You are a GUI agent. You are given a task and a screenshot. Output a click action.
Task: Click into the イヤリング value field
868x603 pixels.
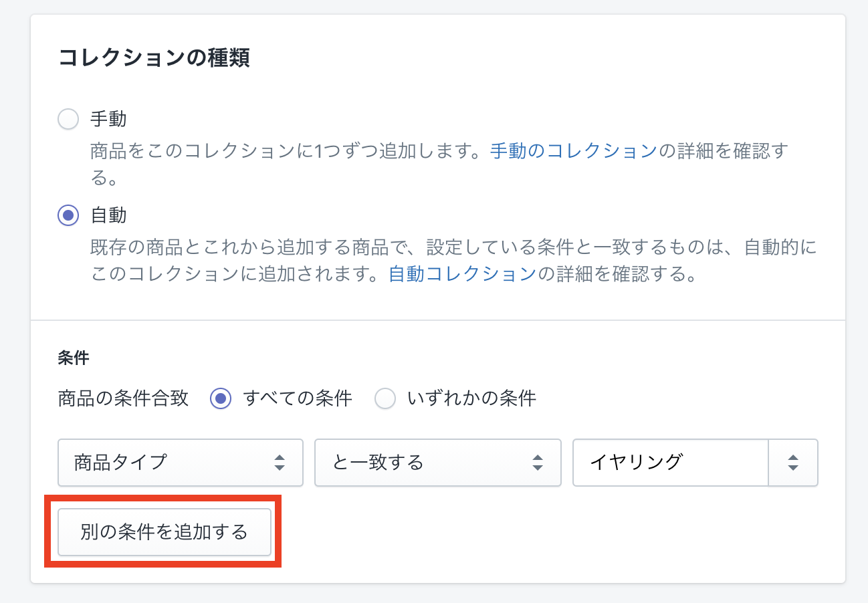click(671, 462)
